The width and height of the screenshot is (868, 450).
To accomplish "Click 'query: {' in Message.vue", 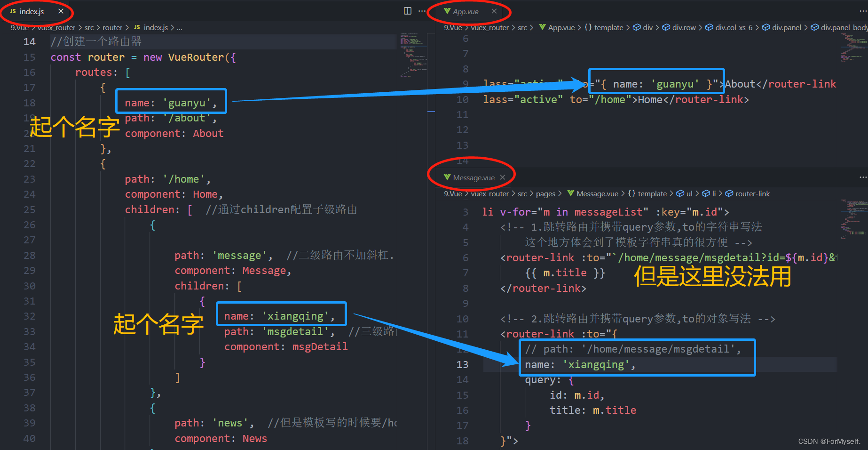I will [549, 380].
